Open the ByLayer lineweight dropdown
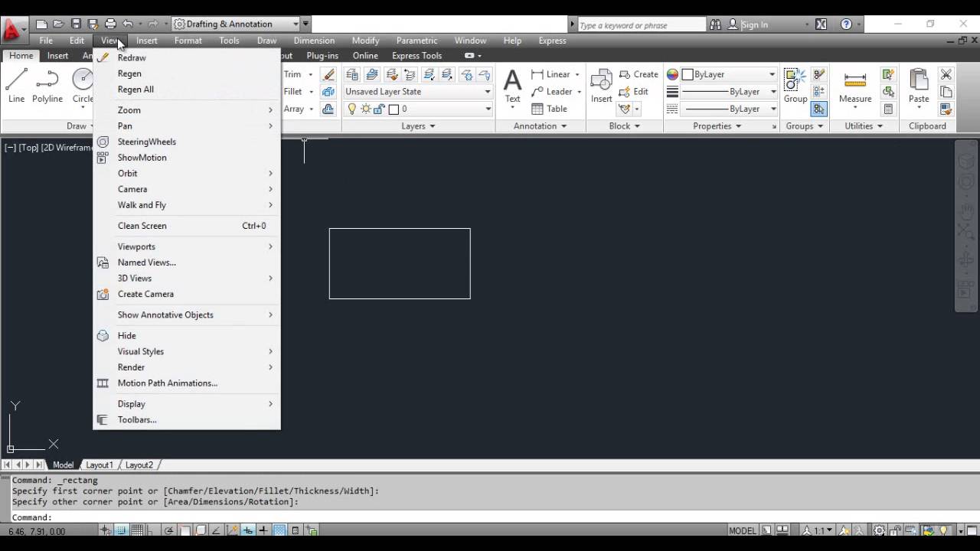Image resolution: width=980 pixels, height=551 pixels. coord(730,92)
